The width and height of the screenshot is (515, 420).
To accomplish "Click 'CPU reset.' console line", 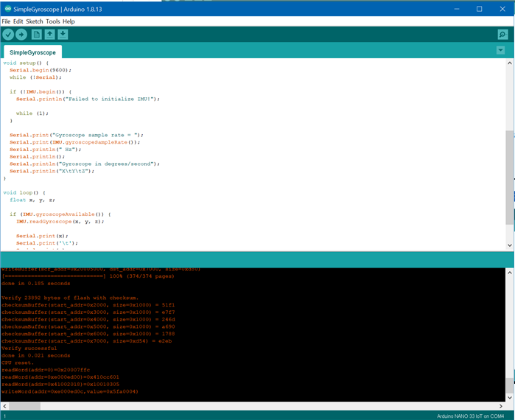I will pos(18,363).
